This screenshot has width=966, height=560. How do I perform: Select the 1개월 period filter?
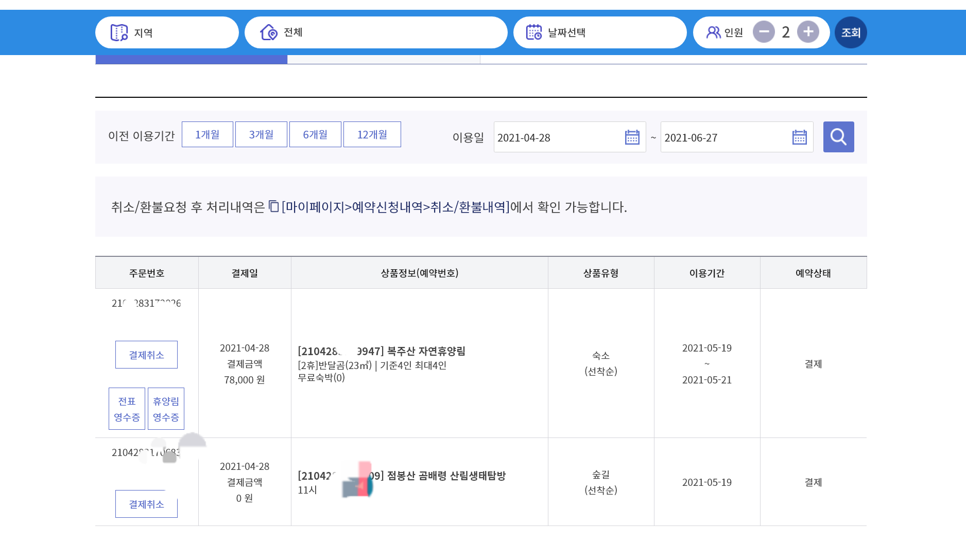coord(208,134)
